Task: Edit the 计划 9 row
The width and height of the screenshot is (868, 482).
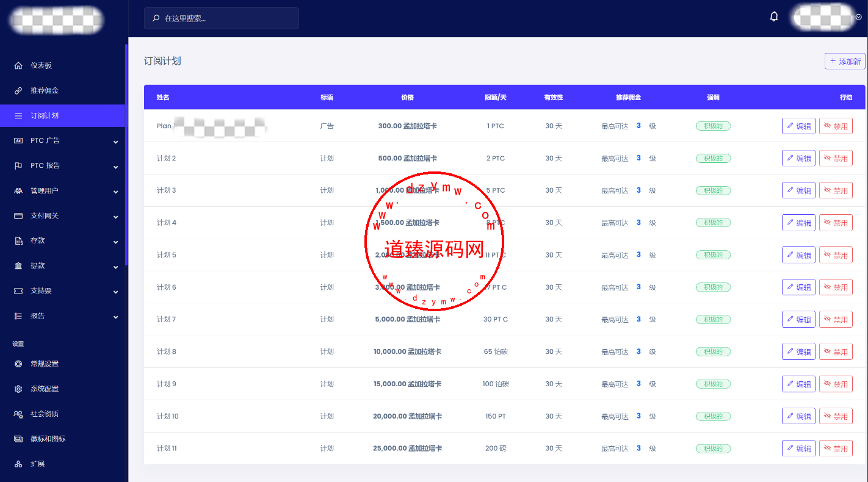Action: [x=798, y=384]
